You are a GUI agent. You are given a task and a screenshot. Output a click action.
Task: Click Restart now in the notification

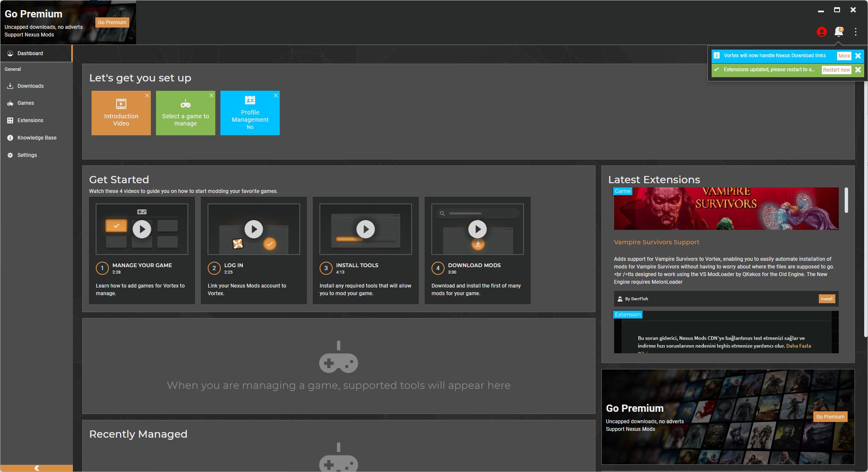836,70
